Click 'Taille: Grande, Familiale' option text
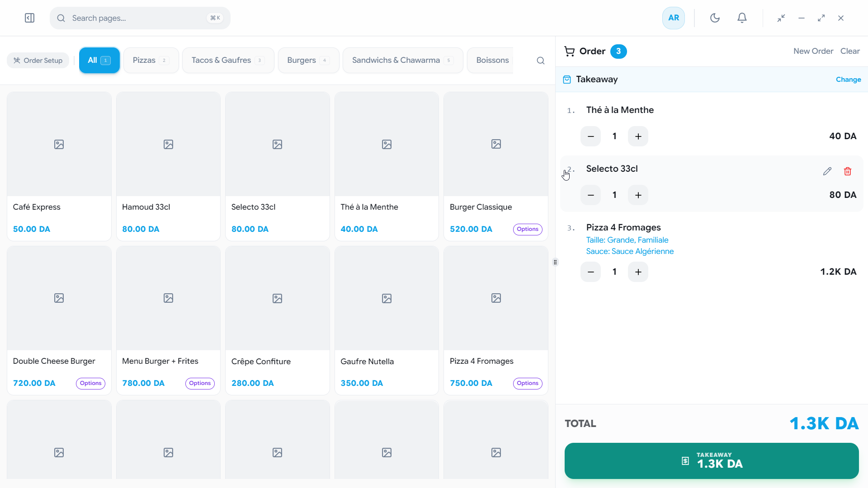This screenshot has width=868, height=488. (x=627, y=240)
